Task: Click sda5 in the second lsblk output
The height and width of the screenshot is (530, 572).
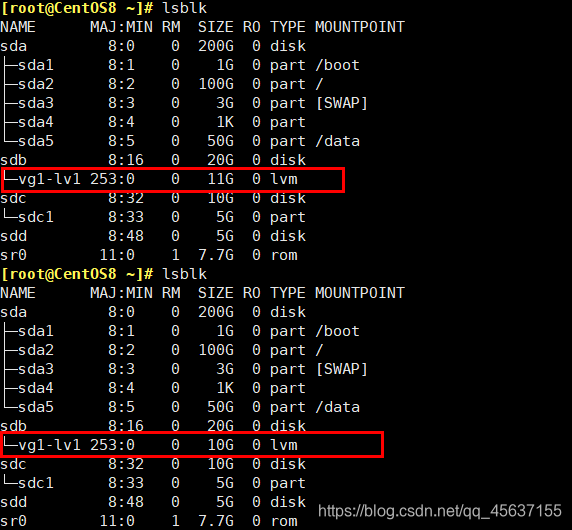Action: click(x=36, y=407)
